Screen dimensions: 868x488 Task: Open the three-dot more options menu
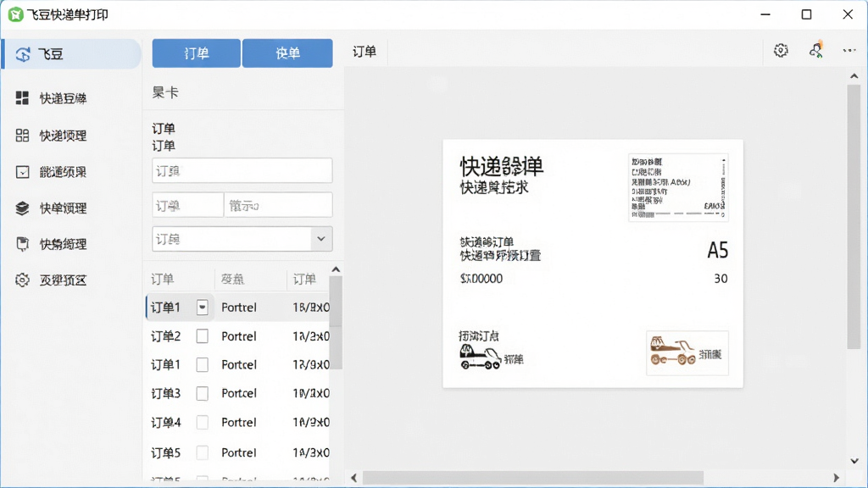849,50
